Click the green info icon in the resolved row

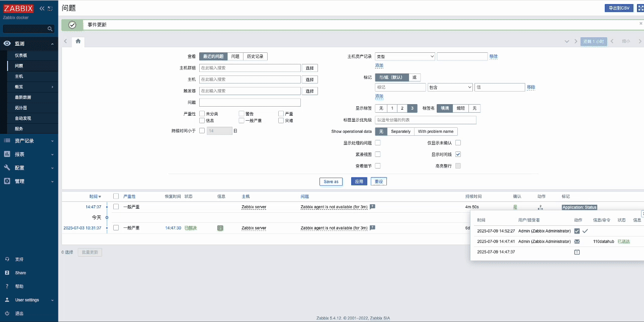220,228
